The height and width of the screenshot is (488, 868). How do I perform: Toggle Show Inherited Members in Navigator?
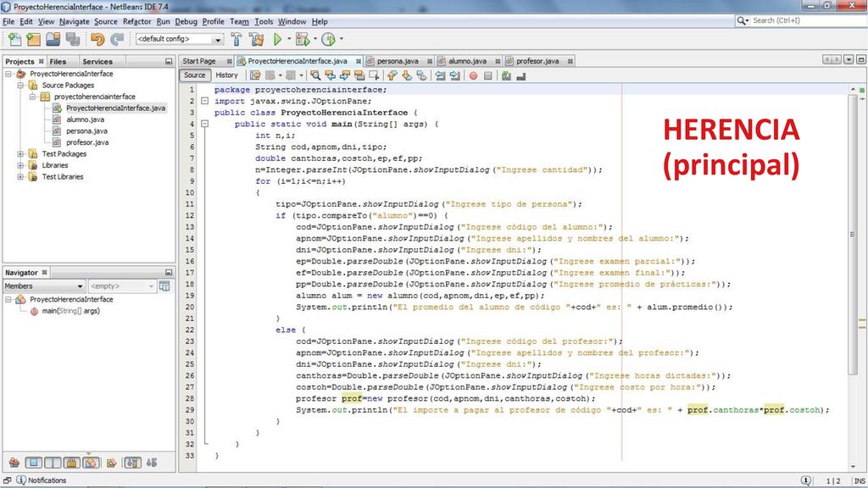[x=14, y=463]
